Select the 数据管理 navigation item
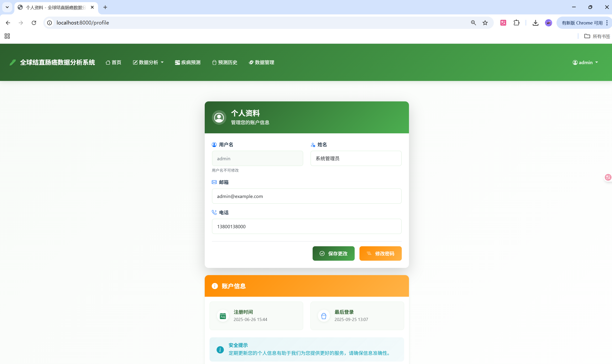Viewport: 612px width, 364px height. click(x=261, y=62)
